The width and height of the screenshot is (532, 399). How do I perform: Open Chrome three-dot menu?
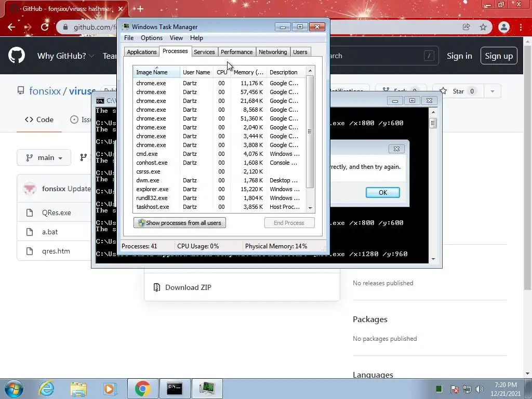pyautogui.click(x=521, y=27)
